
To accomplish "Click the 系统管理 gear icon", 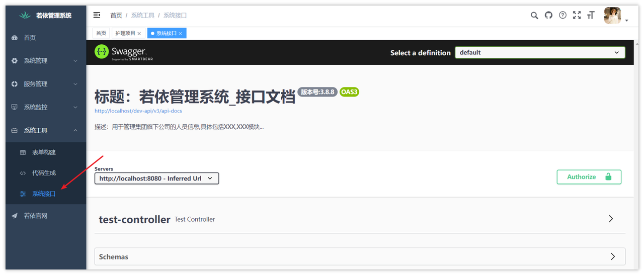I will point(14,61).
